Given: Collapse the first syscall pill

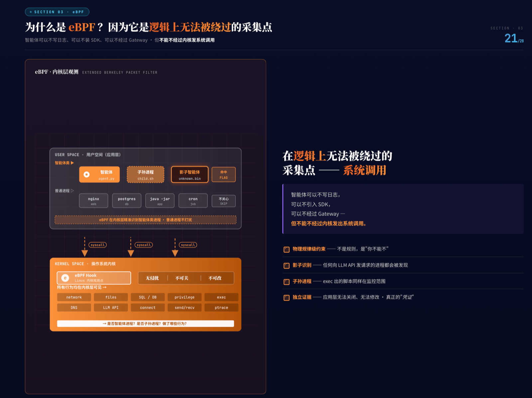Looking at the screenshot, I should tap(98, 245).
